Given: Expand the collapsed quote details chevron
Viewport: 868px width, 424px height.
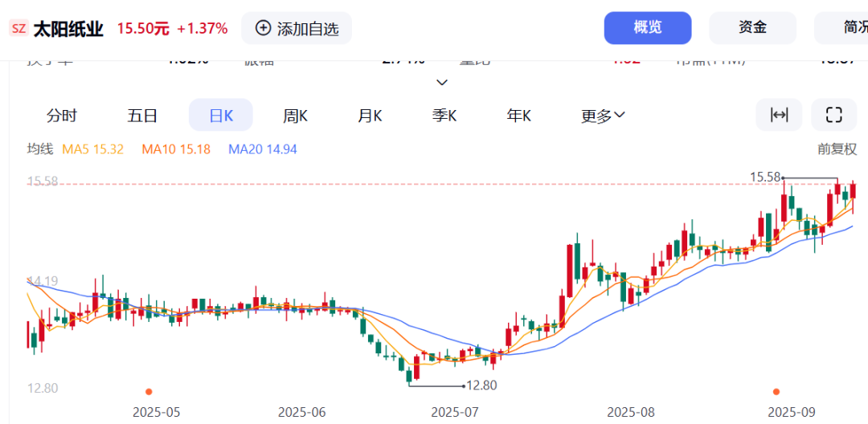Looking at the screenshot, I should (x=442, y=83).
